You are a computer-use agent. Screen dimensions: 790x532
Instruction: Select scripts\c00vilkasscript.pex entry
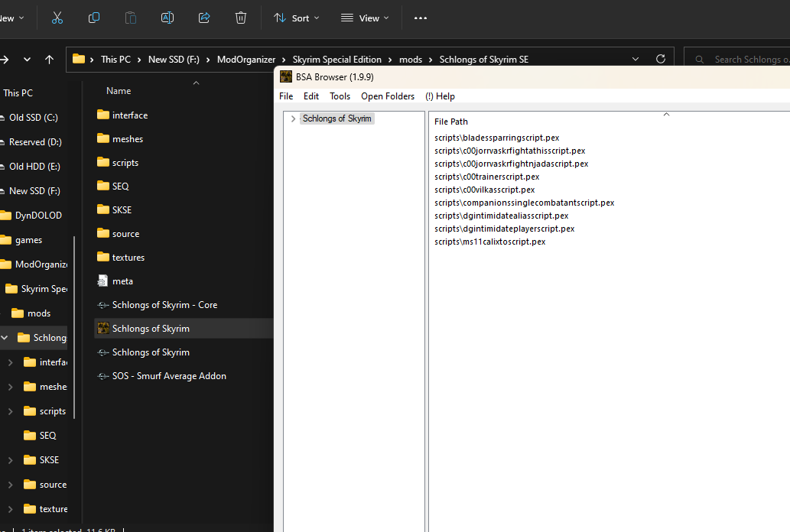(x=485, y=190)
